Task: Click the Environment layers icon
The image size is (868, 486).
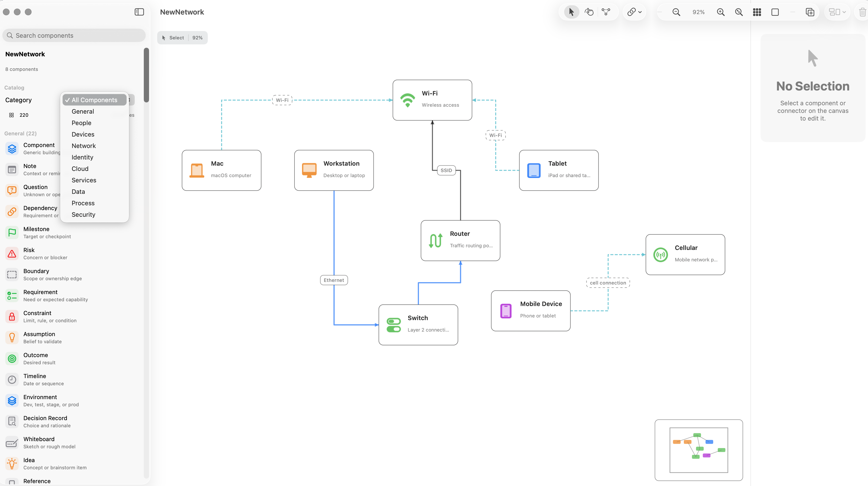Action: (x=12, y=401)
